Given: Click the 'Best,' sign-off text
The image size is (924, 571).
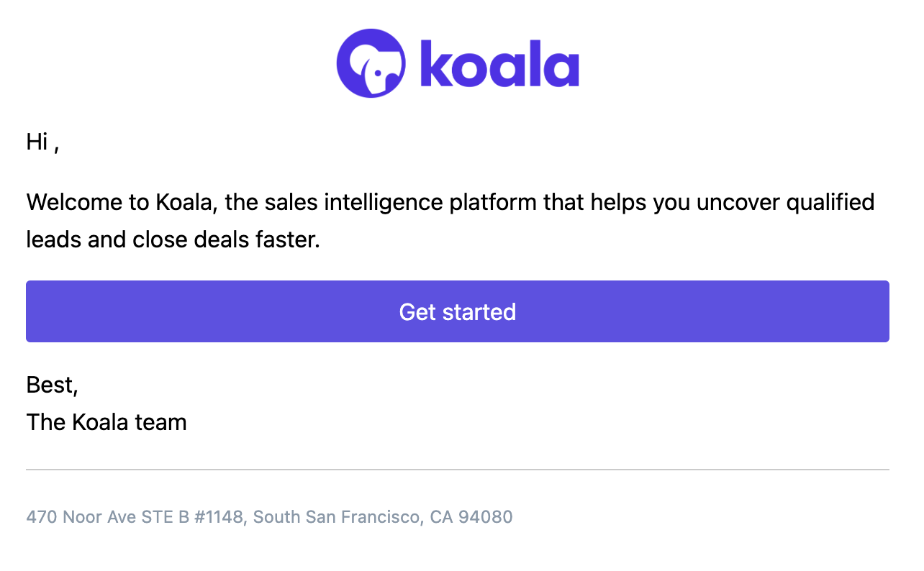Looking at the screenshot, I should pyautogui.click(x=53, y=385).
